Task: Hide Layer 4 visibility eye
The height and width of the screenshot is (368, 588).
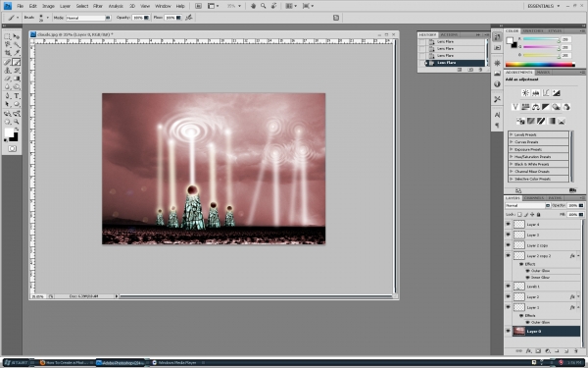Action: (508, 224)
